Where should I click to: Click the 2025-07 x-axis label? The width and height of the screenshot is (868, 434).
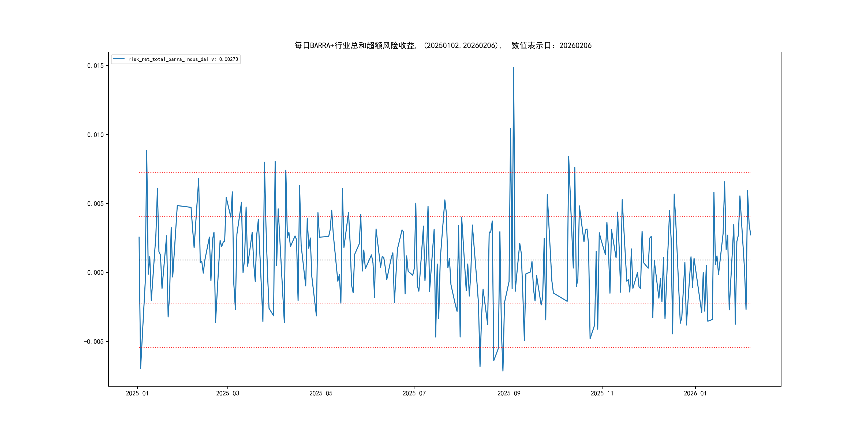click(414, 393)
